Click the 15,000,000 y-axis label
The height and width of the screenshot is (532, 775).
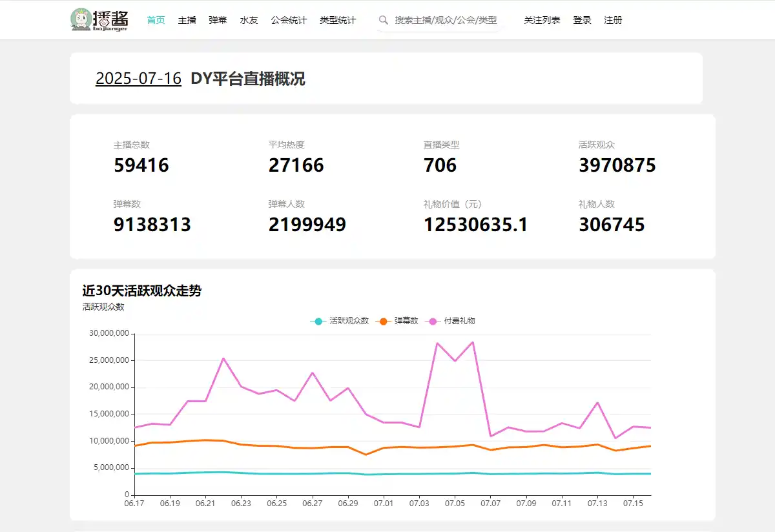click(108, 414)
